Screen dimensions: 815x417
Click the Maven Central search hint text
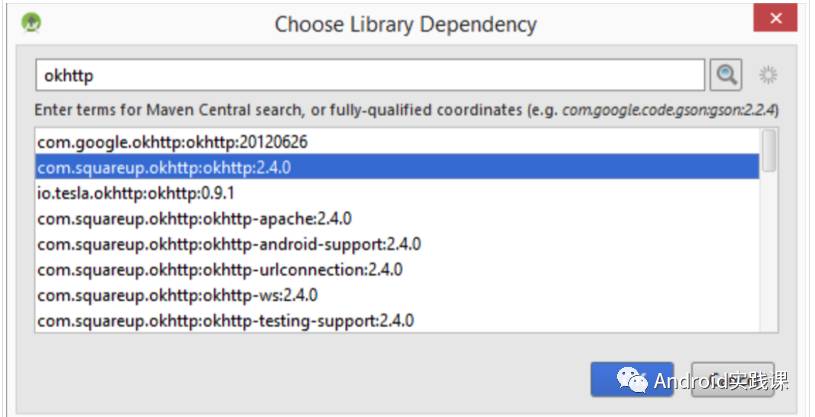point(406,110)
